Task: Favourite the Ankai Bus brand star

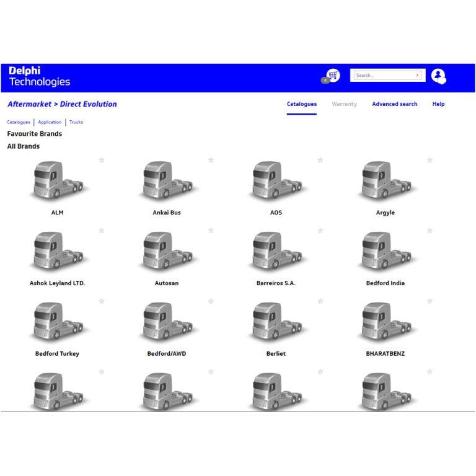Action: tap(211, 160)
